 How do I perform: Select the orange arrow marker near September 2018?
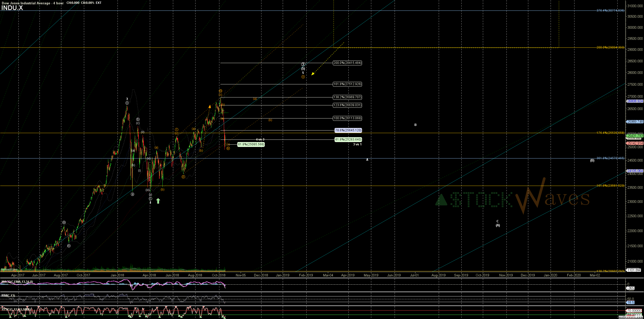(210, 106)
